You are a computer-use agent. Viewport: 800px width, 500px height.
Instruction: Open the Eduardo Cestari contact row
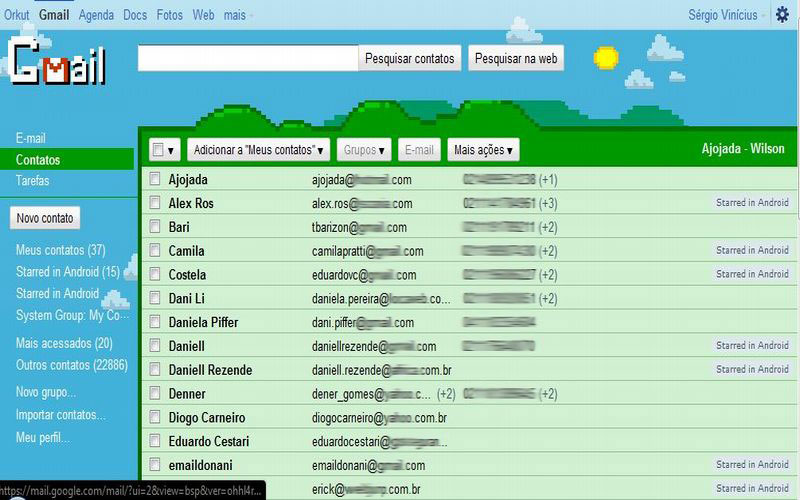(469, 441)
